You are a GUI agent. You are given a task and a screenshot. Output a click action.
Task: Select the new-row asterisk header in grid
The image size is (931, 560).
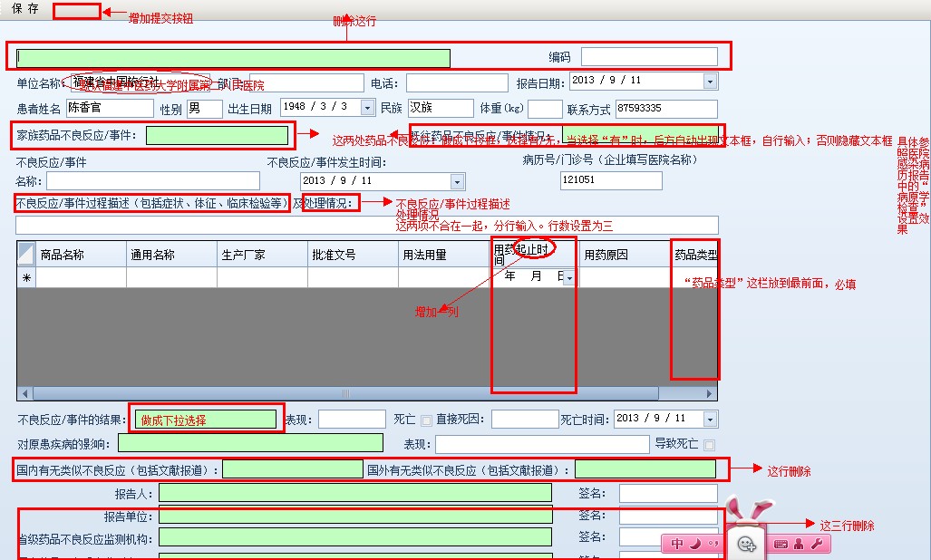coord(26,277)
